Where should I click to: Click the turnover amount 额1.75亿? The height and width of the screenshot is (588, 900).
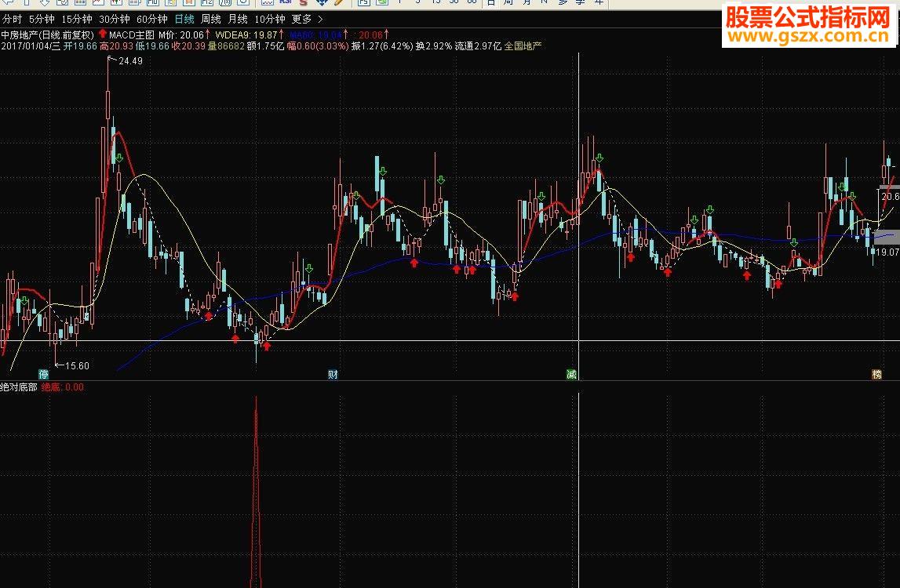(x=265, y=46)
